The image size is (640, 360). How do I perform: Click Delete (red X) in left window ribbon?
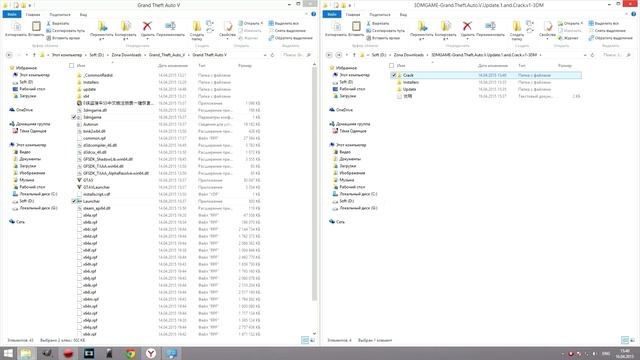147,26
